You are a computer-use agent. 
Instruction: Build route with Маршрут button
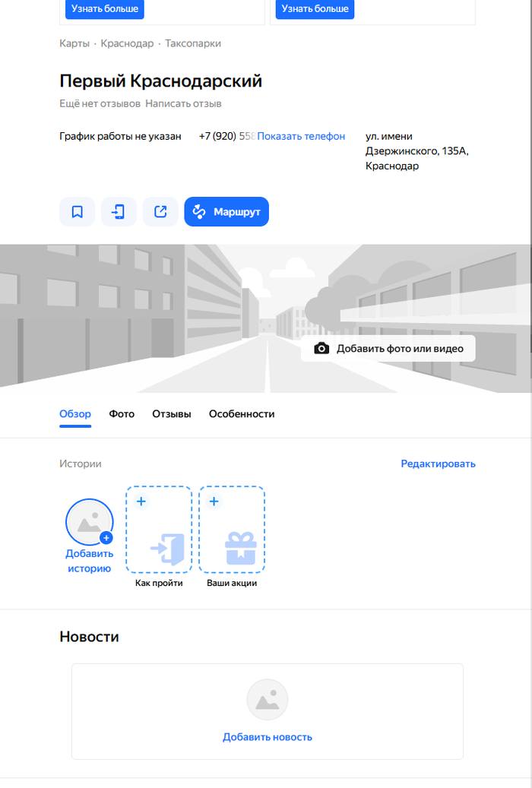click(226, 211)
